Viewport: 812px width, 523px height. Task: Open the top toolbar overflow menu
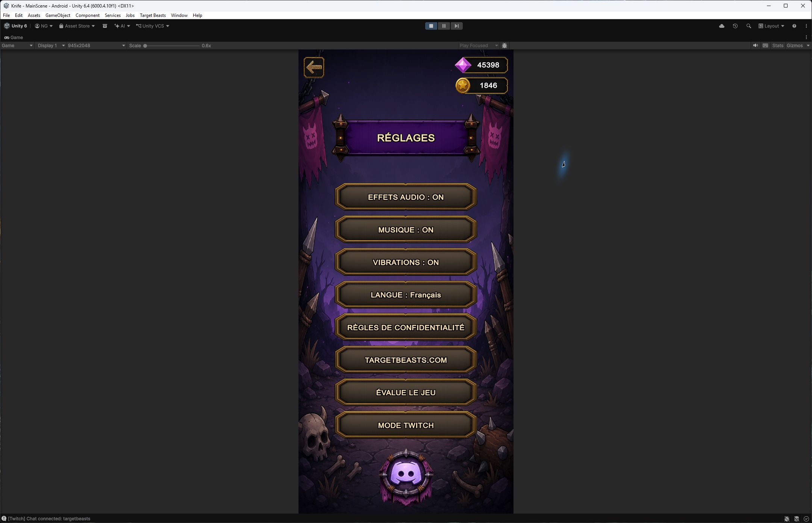[806, 26]
